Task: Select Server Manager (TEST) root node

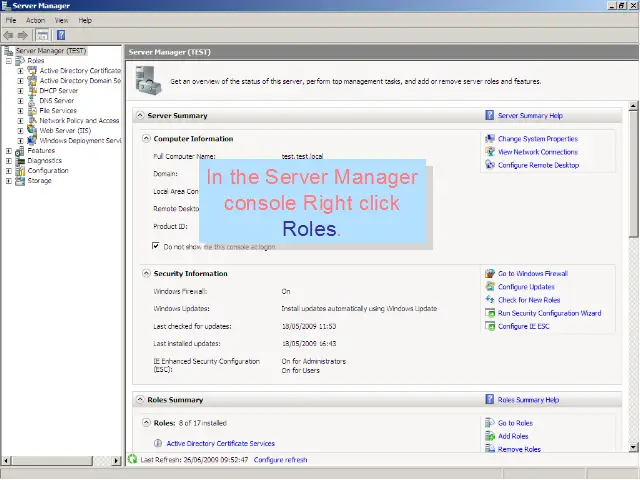Action: tap(51, 51)
